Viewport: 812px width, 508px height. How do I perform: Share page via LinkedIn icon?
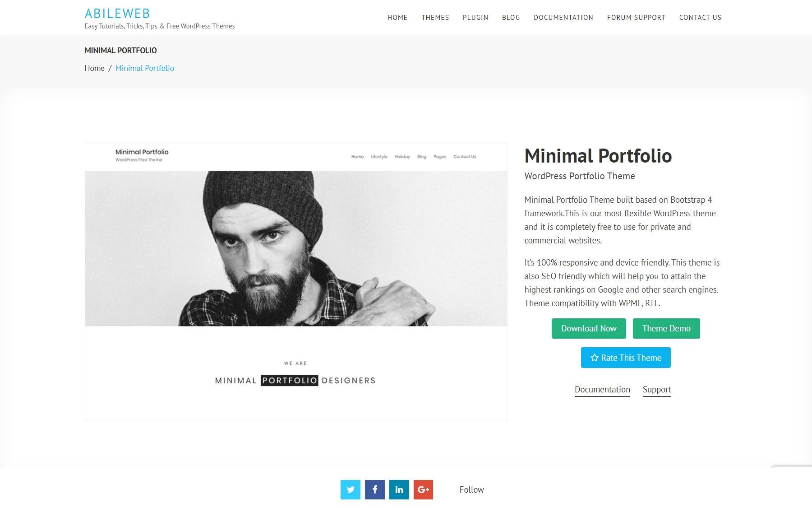399,489
